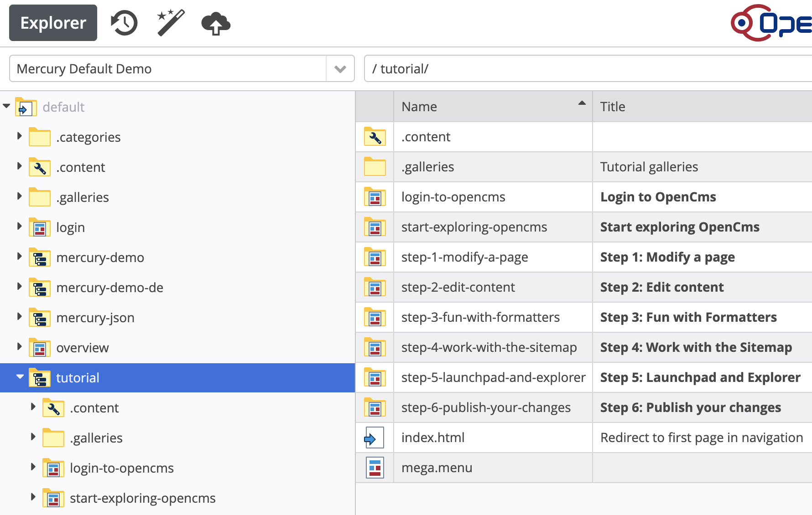Click the redirect arrow icon for index.html

coord(374,438)
